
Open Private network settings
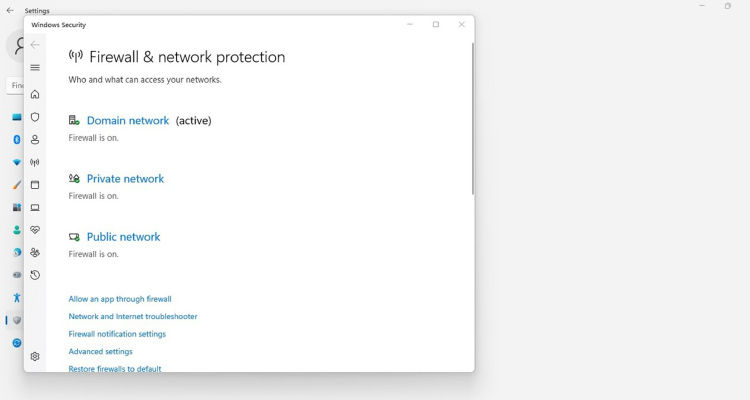click(125, 178)
